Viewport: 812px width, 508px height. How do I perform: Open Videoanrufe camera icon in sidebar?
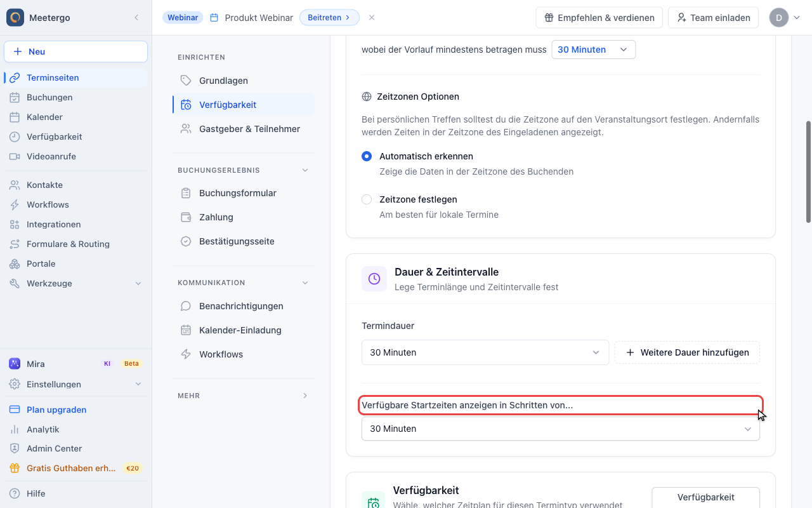pyautogui.click(x=15, y=156)
